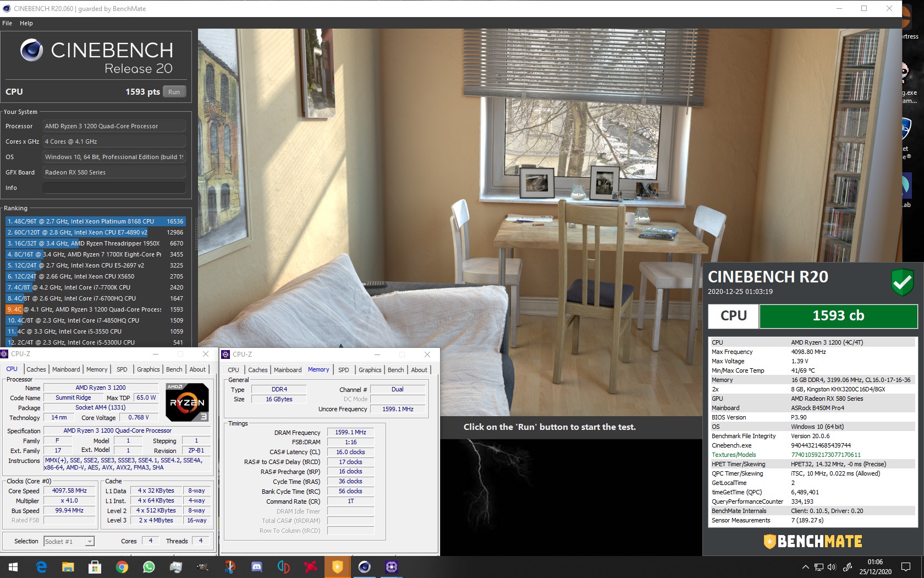Screen dimensions: 924x578
Task: Launch Google Chrome from taskbar
Action: (122, 566)
